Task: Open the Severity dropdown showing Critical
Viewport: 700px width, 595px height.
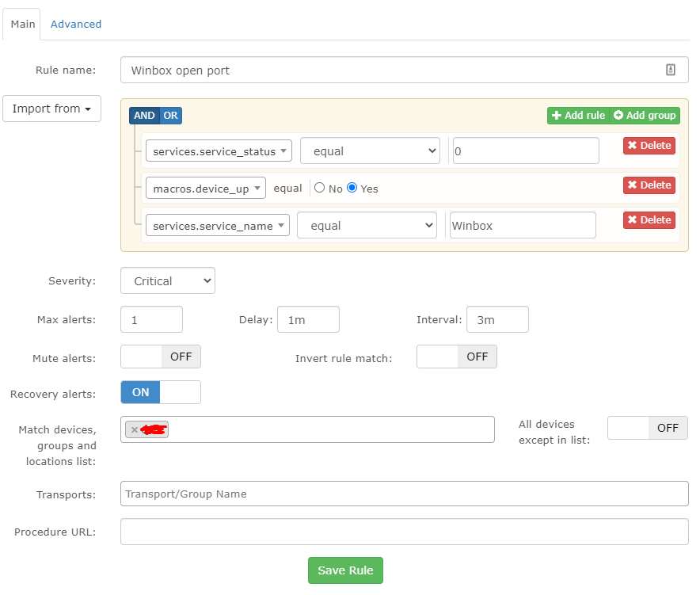Action: [x=168, y=280]
